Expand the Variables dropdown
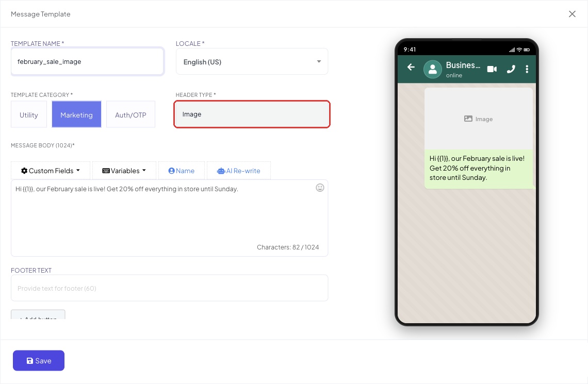The image size is (588, 384). [x=124, y=171]
